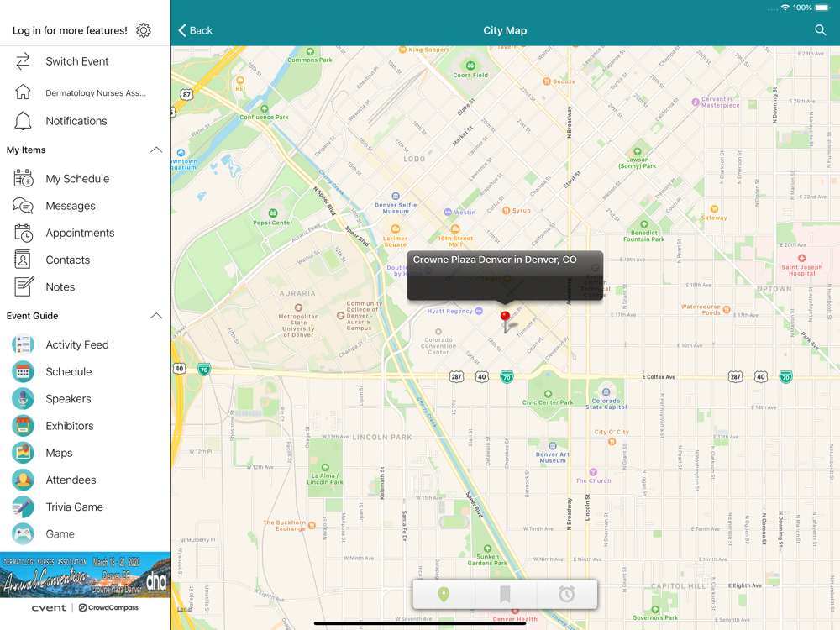Open settings gear icon in sidebar header

point(144,30)
